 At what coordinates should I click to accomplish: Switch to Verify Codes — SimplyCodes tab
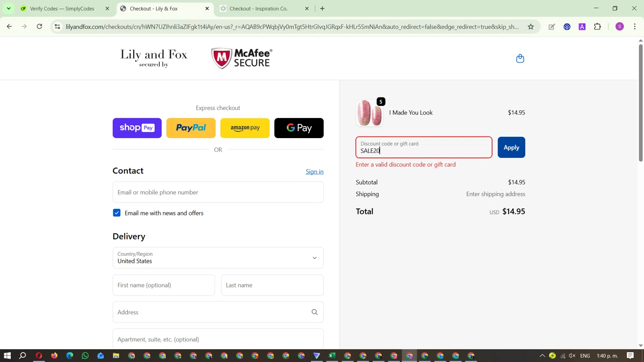coord(62,9)
